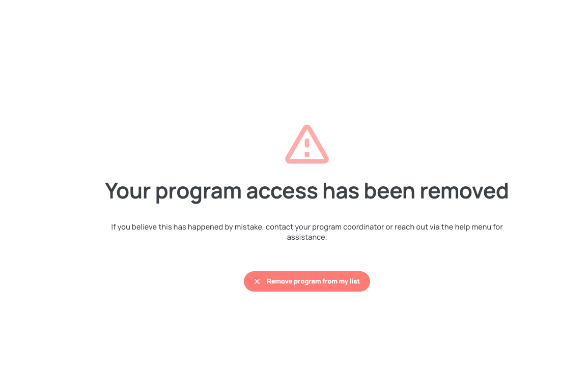
Task: Click the word 'program' in the large heading
Action: point(199,192)
